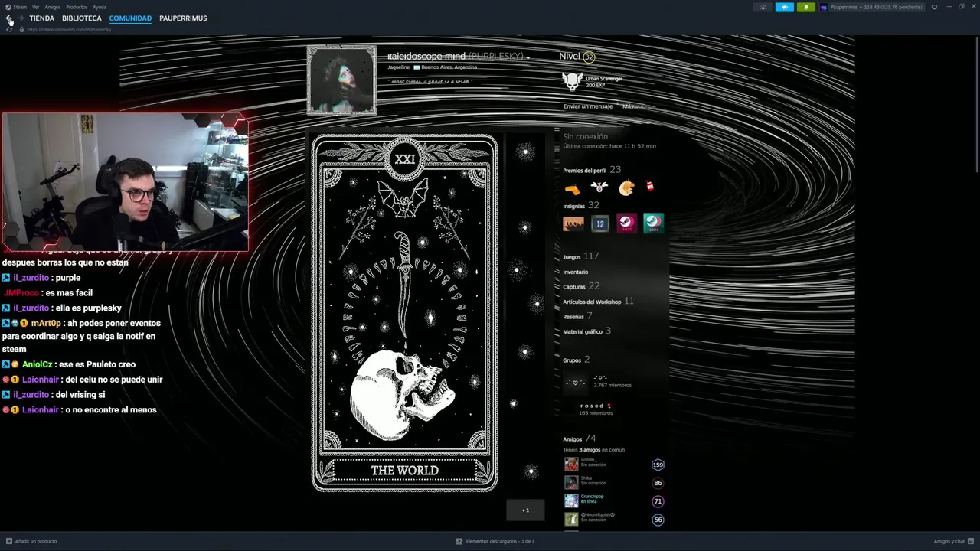Click the orange hand award icon

(572, 187)
